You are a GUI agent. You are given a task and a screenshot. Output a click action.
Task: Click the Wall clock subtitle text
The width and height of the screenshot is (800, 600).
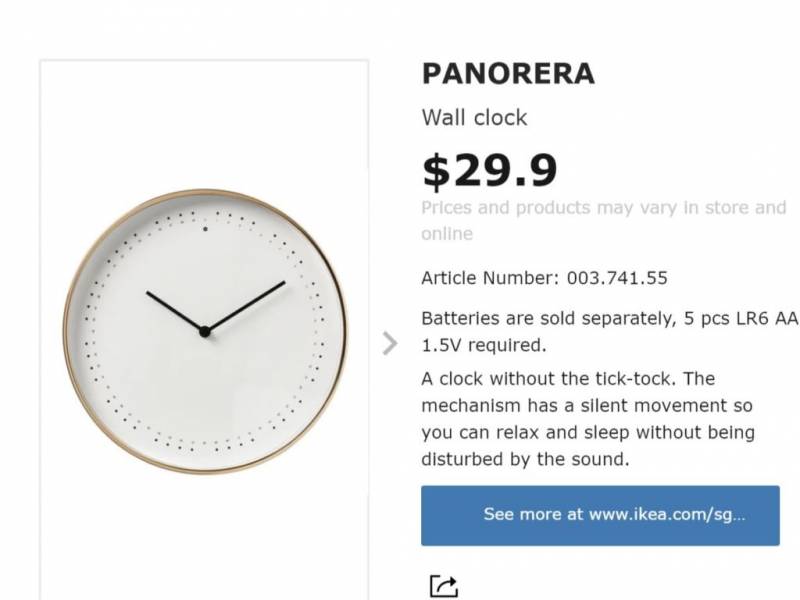pyautogui.click(x=474, y=118)
